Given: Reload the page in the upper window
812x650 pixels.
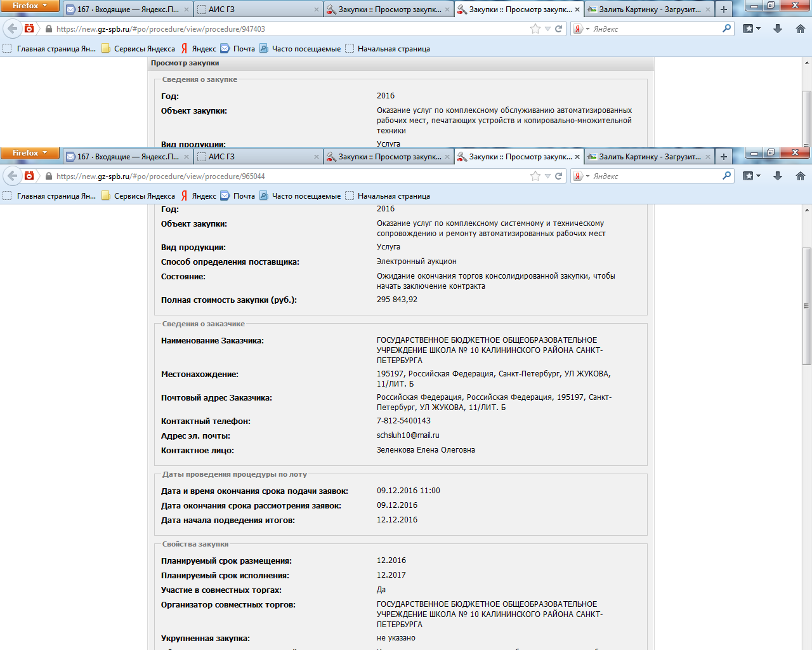Looking at the screenshot, I should pos(559,29).
